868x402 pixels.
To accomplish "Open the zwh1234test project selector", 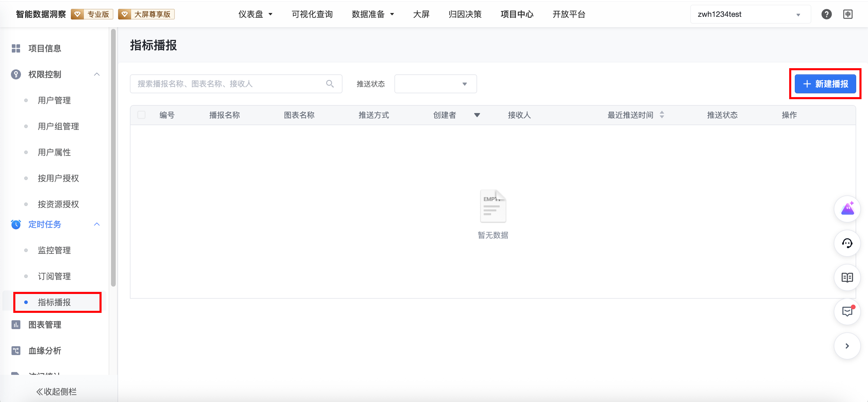I will 750,14.
